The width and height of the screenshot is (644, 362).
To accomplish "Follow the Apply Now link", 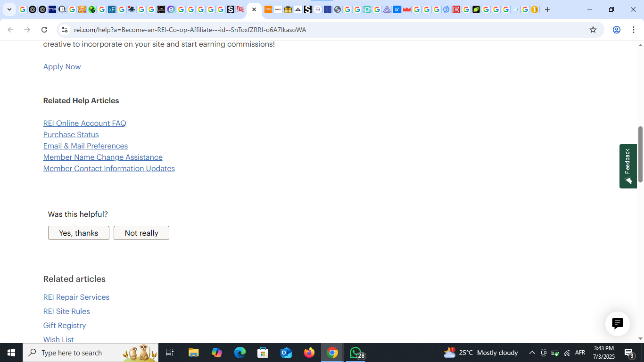I will point(62,66).
